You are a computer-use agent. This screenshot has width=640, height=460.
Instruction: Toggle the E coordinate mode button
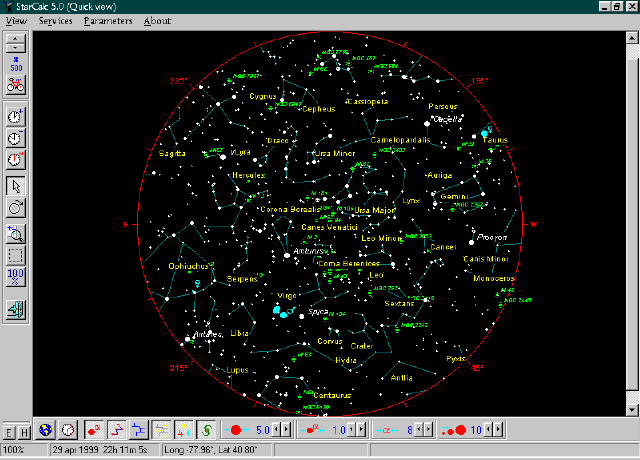pos(9,431)
